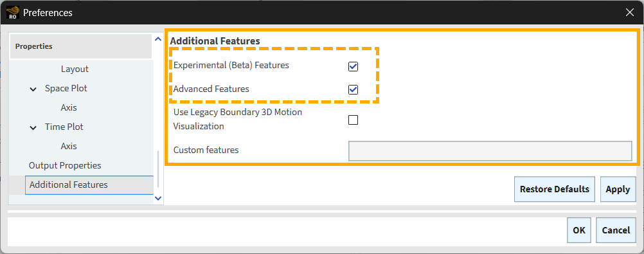Select Additional Features in tree
644x254 pixels.
coord(89,185)
